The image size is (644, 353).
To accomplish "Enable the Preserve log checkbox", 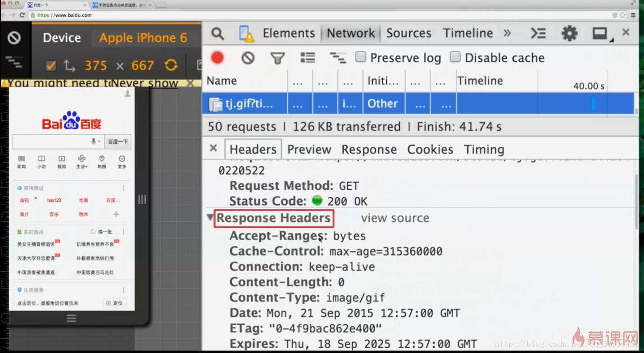I will click(360, 57).
